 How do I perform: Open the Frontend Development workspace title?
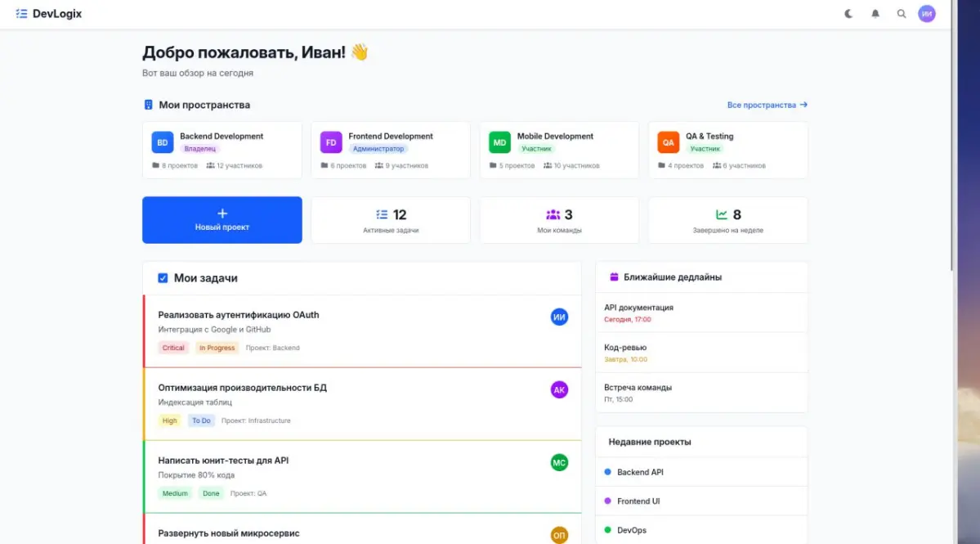pyautogui.click(x=390, y=136)
